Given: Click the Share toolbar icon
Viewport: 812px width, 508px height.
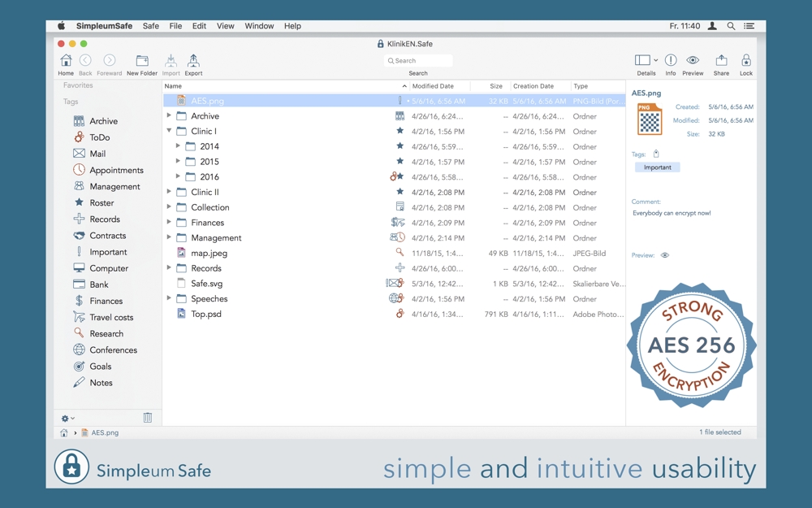Looking at the screenshot, I should (721, 61).
